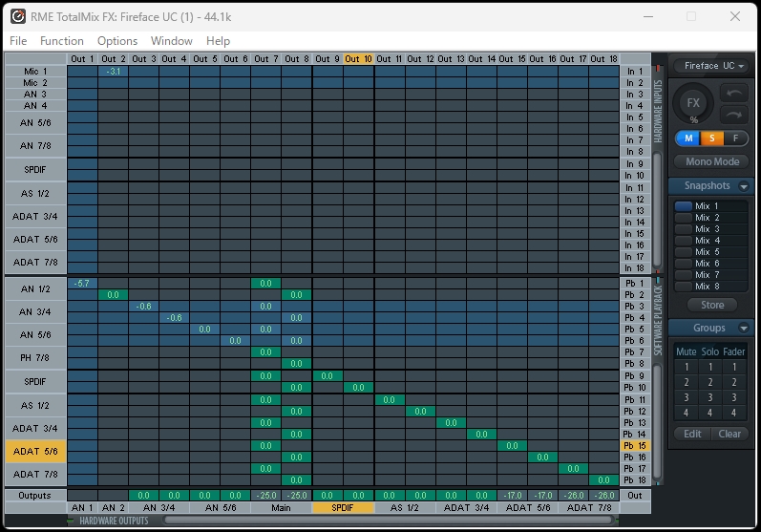Collapse the Snapshots panel
The width and height of the screenshot is (761, 532).
point(744,186)
